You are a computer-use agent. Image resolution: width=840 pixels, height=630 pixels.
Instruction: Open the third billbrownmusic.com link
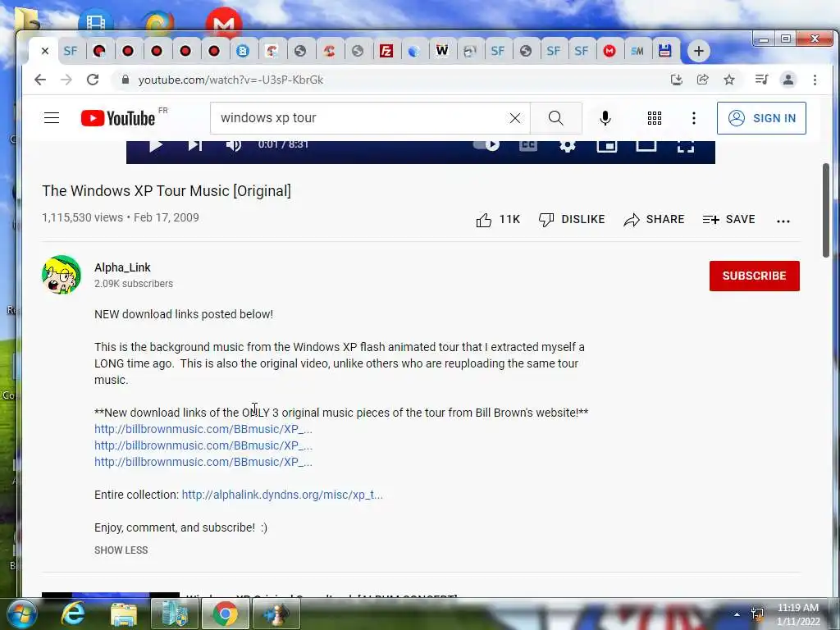point(203,462)
